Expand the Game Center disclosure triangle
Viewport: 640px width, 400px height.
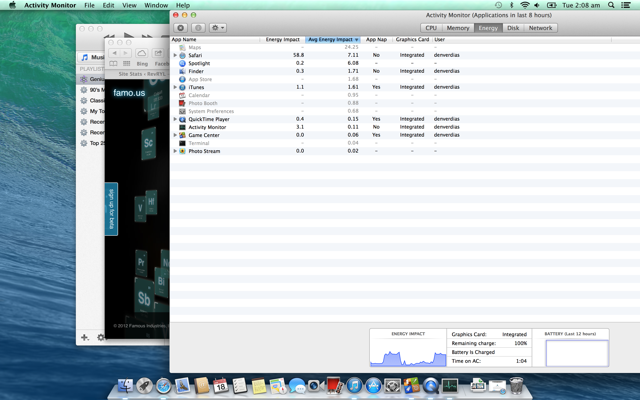(176, 135)
